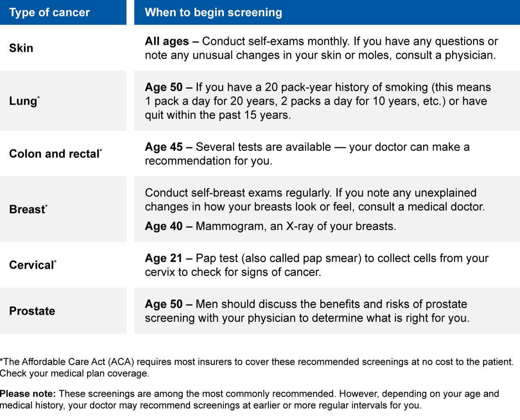Click the "Check your medical plan coverage" line
The image size is (520, 420).
click(75, 373)
